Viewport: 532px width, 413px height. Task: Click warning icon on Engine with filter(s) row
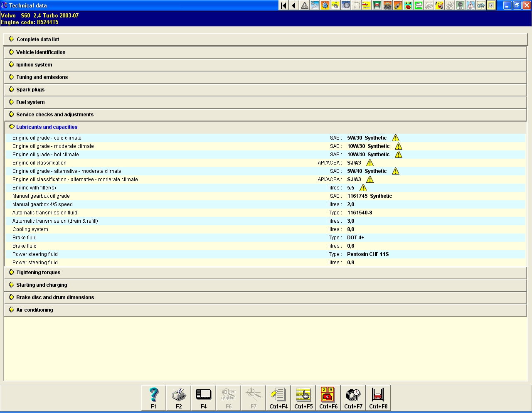click(363, 188)
